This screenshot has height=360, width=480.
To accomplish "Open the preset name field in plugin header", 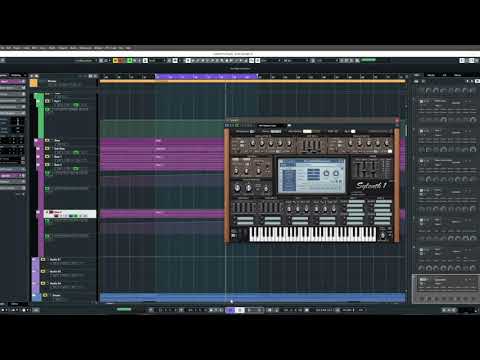I will (x=271, y=125).
